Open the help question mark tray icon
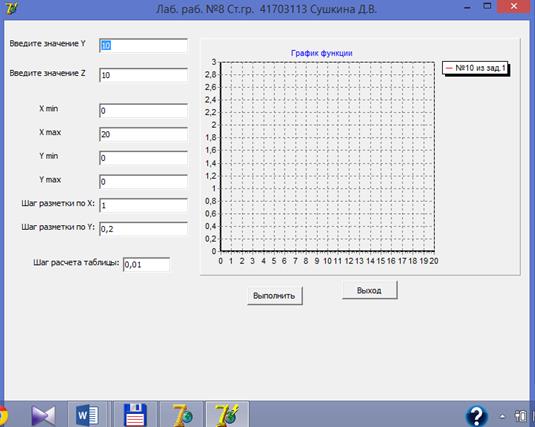The width and height of the screenshot is (535, 427). click(x=476, y=415)
